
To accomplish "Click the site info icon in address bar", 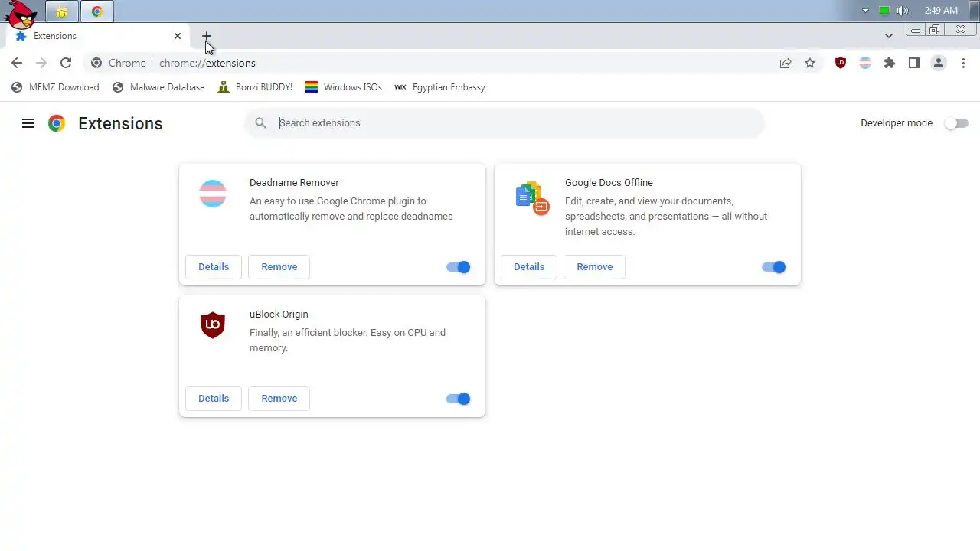I will pyautogui.click(x=96, y=63).
